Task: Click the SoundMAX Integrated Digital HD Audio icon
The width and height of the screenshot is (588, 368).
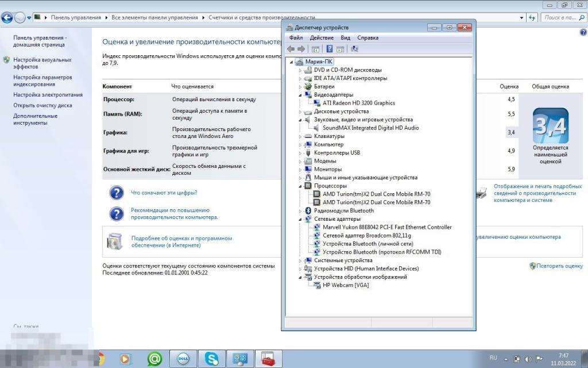Action: coord(317,128)
